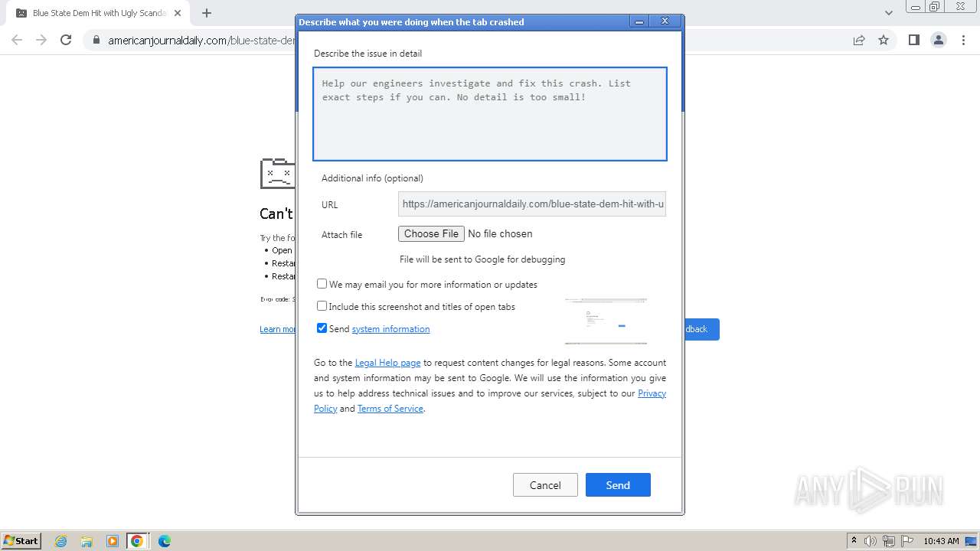Click the sad tab crash icon

coord(276,174)
